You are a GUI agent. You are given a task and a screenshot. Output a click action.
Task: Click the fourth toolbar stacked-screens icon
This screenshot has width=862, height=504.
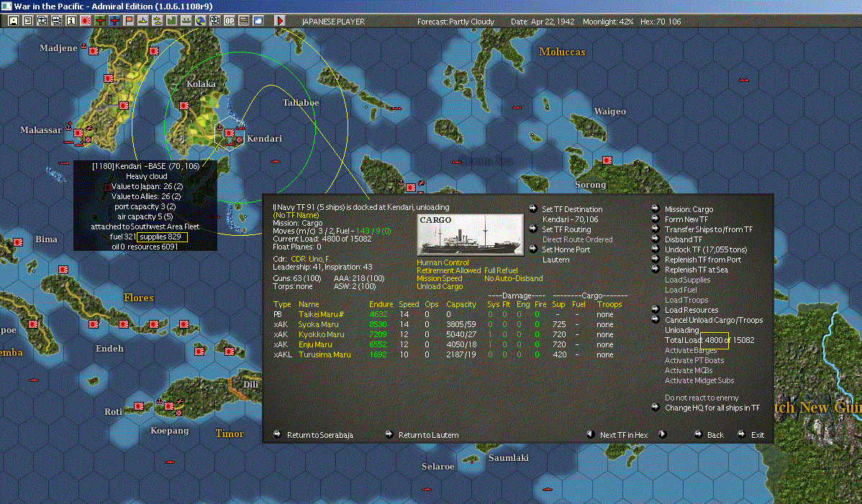pyautogui.click(x=57, y=21)
